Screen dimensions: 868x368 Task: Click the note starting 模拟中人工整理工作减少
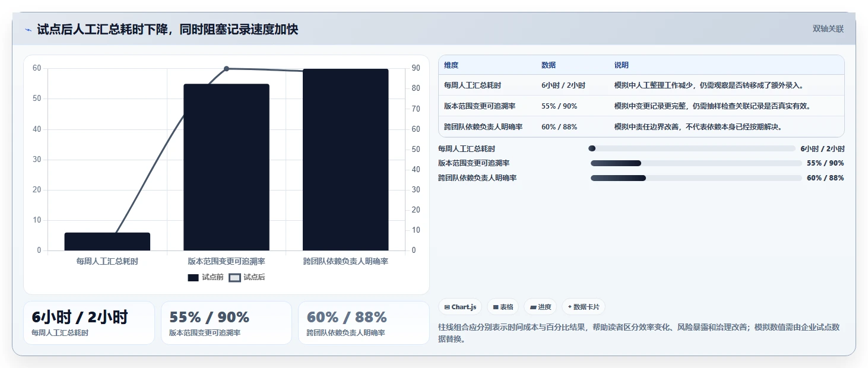coord(709,85)
